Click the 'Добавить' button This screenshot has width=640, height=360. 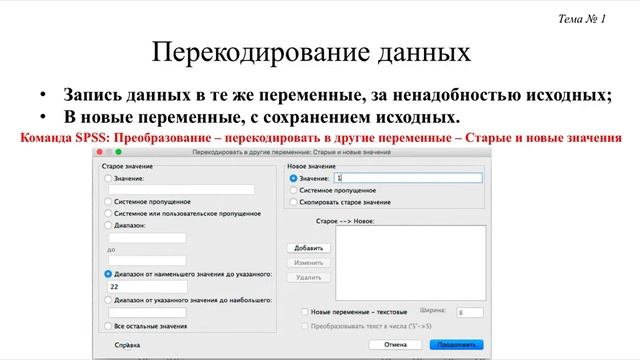click(309, 248)
